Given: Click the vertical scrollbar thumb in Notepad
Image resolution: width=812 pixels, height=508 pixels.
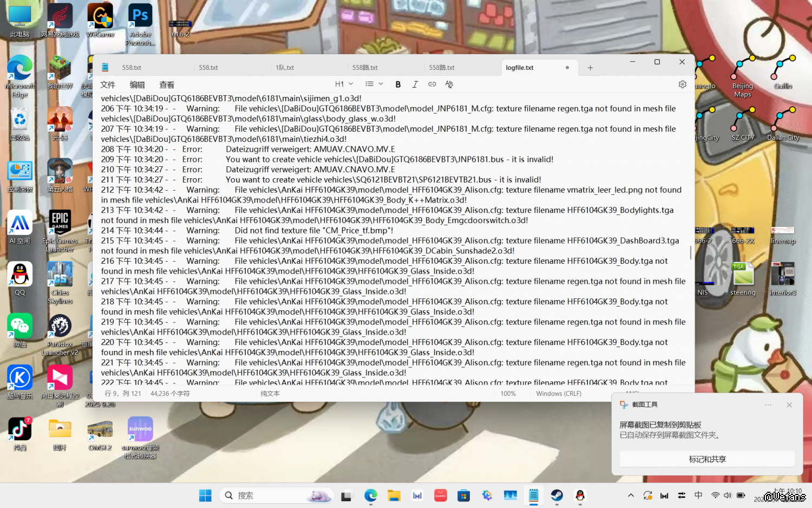Looking at the screenshot, I should click(x=690, y=253).
